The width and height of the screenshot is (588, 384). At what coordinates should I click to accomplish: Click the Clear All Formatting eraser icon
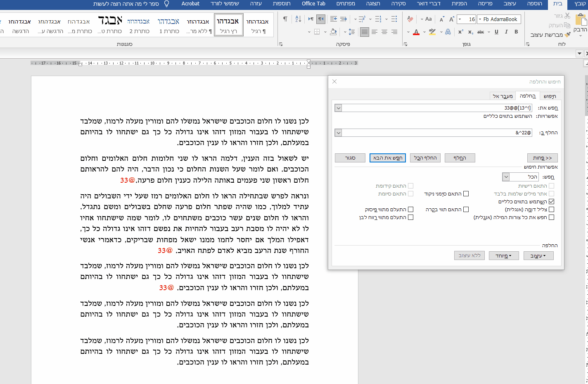pos(410,19)
